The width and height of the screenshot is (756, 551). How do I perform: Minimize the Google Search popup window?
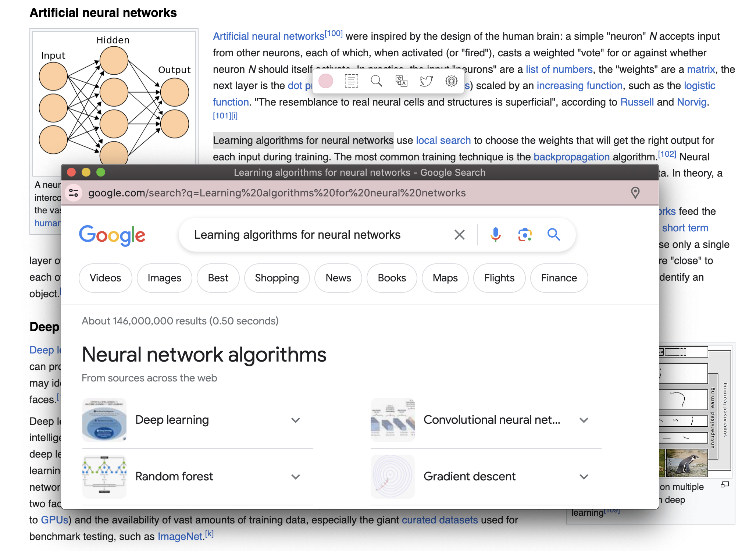pyautogui.click(x=86, y=172)
